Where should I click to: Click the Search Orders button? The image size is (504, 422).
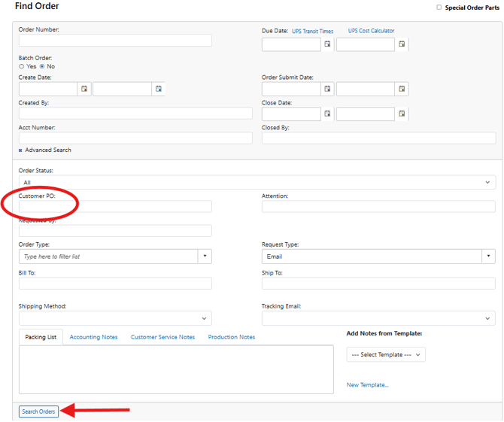[38, 411]
